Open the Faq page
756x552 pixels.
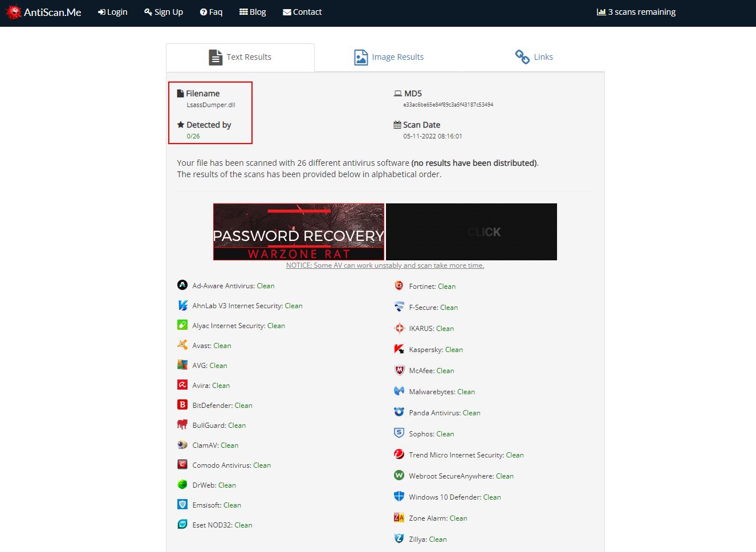click(211, 12)
